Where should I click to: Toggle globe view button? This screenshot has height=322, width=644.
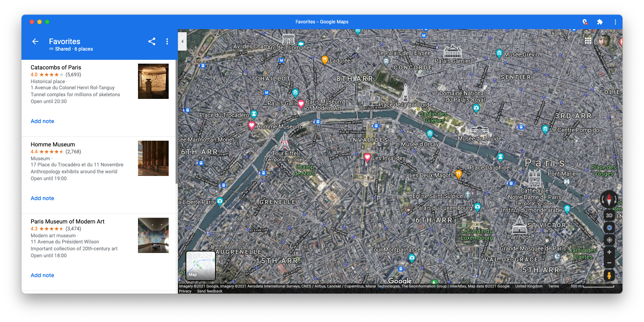pyautogui.click(x=609, y=228)
